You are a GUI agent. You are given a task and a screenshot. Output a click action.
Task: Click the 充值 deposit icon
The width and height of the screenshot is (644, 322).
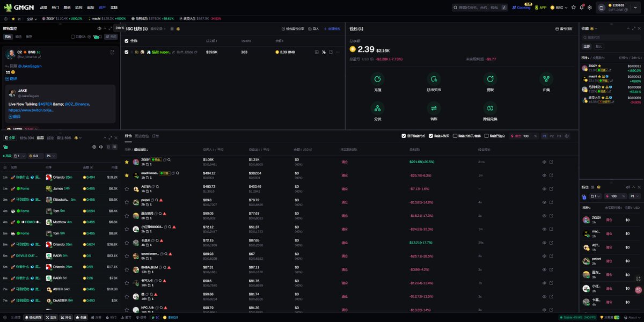[378, 79]
